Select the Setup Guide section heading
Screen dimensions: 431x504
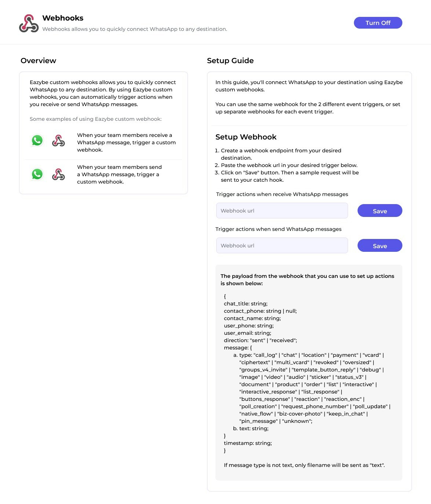pyautogui.click(x=230, y=61)
